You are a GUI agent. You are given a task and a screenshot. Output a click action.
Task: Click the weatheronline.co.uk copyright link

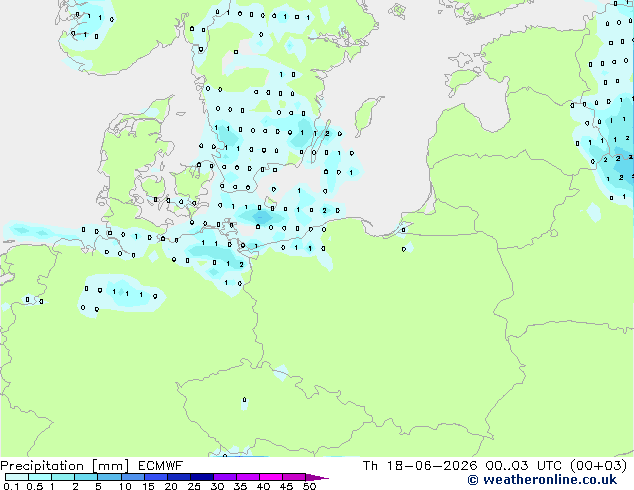[x=542, y=480]
